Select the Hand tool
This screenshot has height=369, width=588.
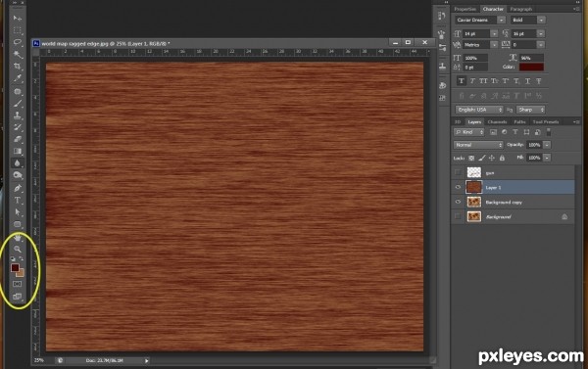(x=18, y=238)
